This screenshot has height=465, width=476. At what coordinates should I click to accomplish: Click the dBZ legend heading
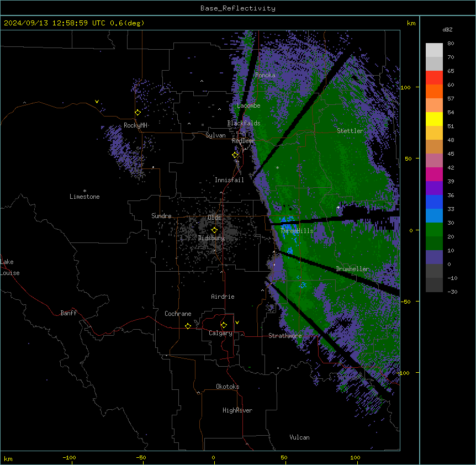(447, 30)
